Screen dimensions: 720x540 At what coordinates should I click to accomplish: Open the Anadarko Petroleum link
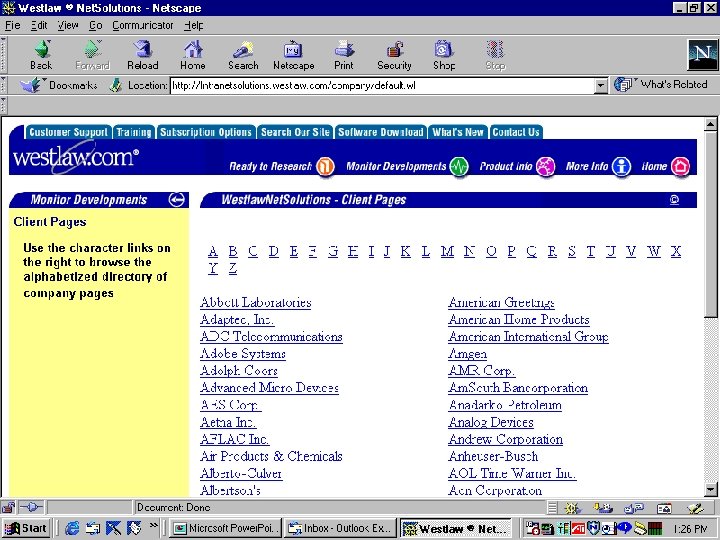coord(505,405)
